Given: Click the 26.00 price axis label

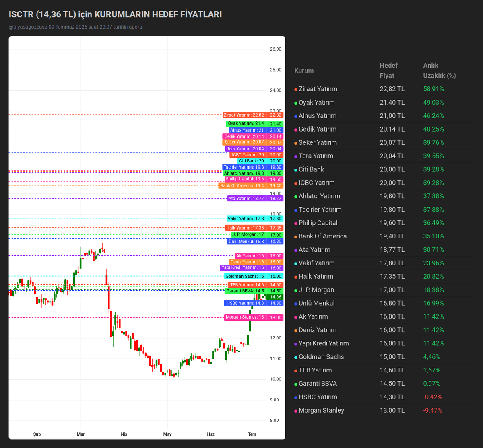Looking at the screenshot, I should point(276,49).
